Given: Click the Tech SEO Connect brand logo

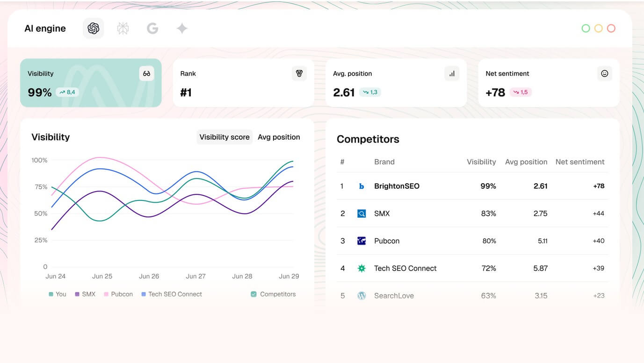Looking at the screenshot, I should tap(362, 268).
